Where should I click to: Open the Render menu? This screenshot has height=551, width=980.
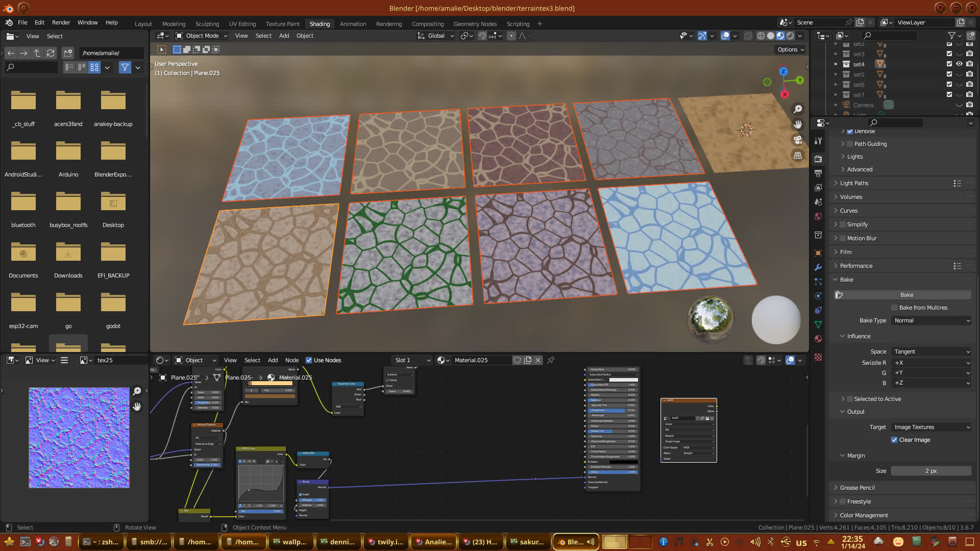tap(61, 22)
